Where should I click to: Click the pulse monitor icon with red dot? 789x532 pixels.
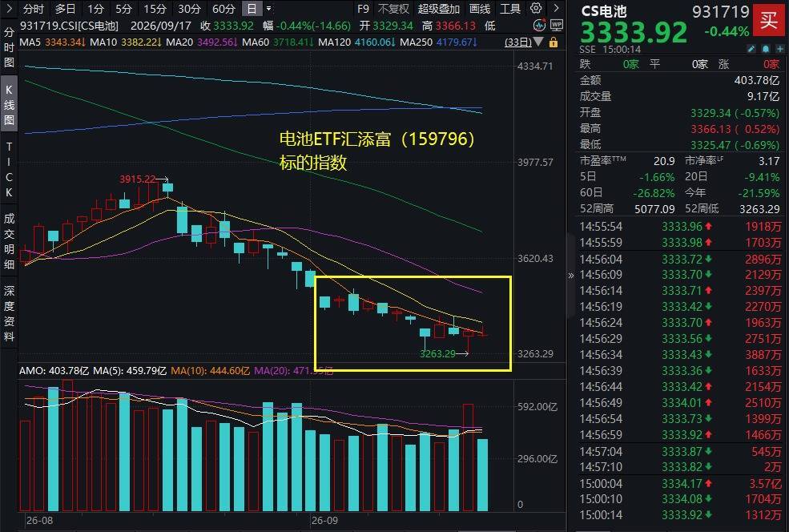pos(539,25)
